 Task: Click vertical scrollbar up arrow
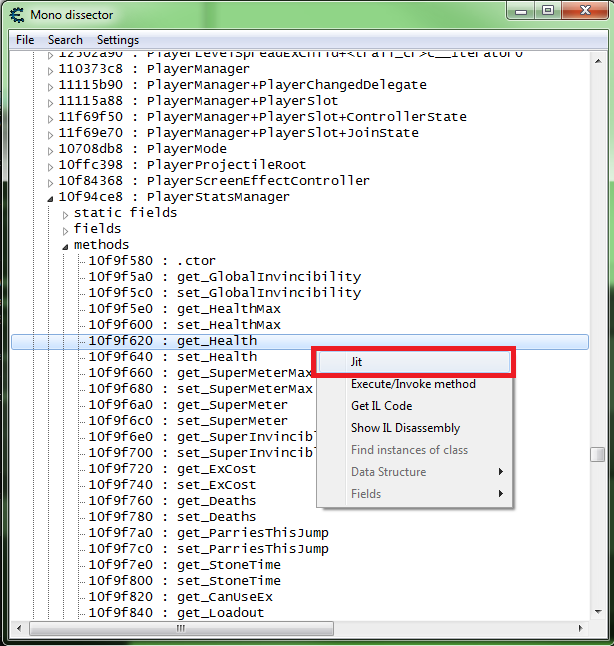(x=598, y=61)
